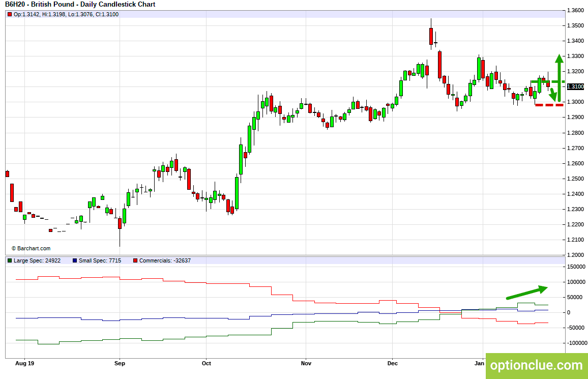Click the Jan date axis label
This screenshot has width=588, height=379.
[x=479, y=363]
